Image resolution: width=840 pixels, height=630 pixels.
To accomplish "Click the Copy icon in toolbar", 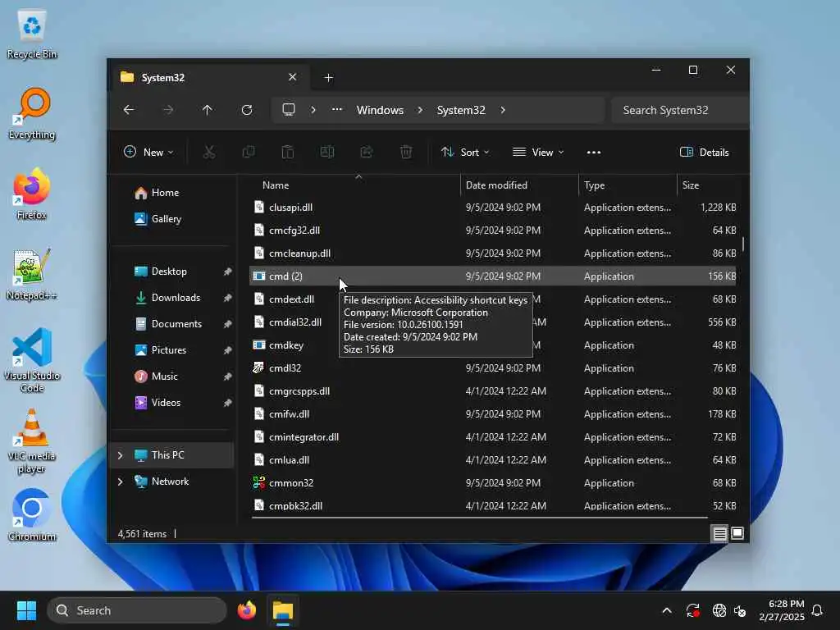I will click(249, 152).
